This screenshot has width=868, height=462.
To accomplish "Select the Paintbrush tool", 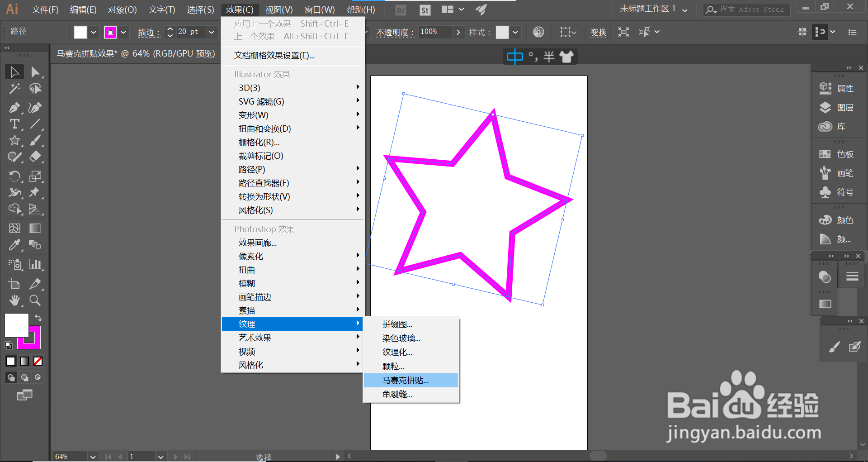I will click(35, 140).
